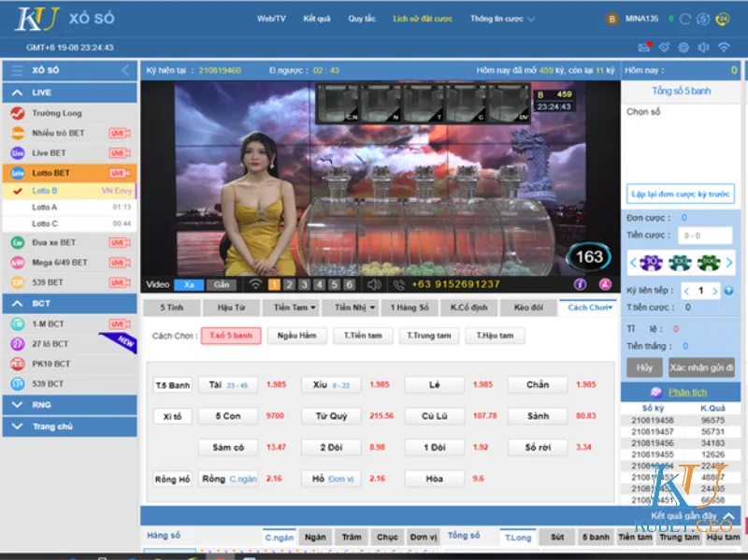
Task: Click the Lặp lại đơn cược kỳ trước button
Action: [681, 194]
